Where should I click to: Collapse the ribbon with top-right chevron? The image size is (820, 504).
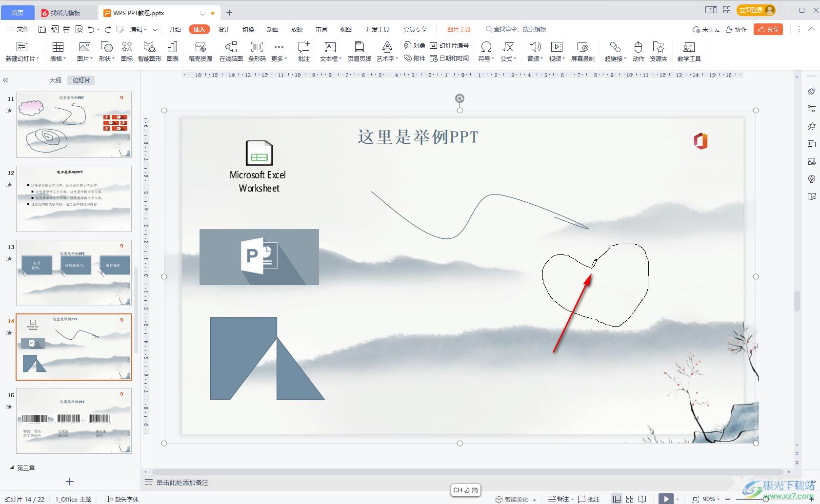coord(812,29)
